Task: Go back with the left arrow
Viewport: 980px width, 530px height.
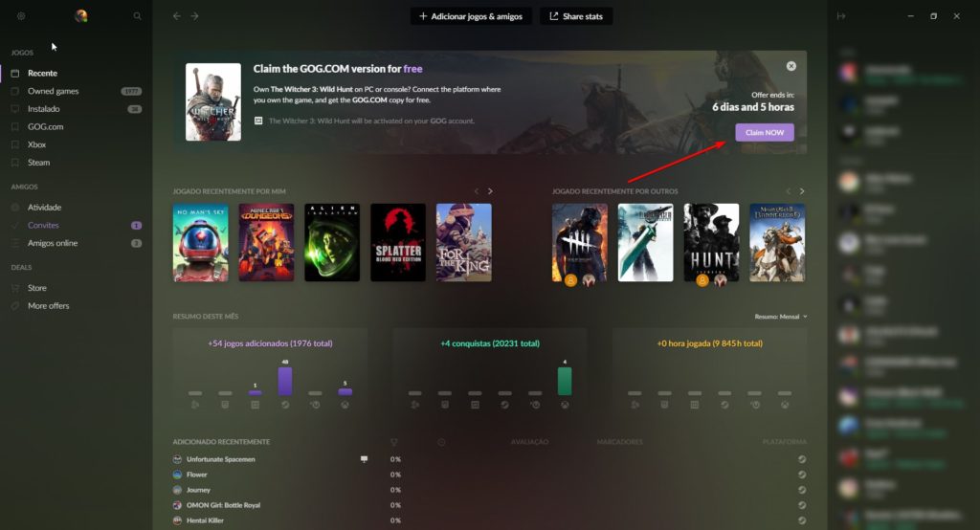Action: click(x=177, y=16)
